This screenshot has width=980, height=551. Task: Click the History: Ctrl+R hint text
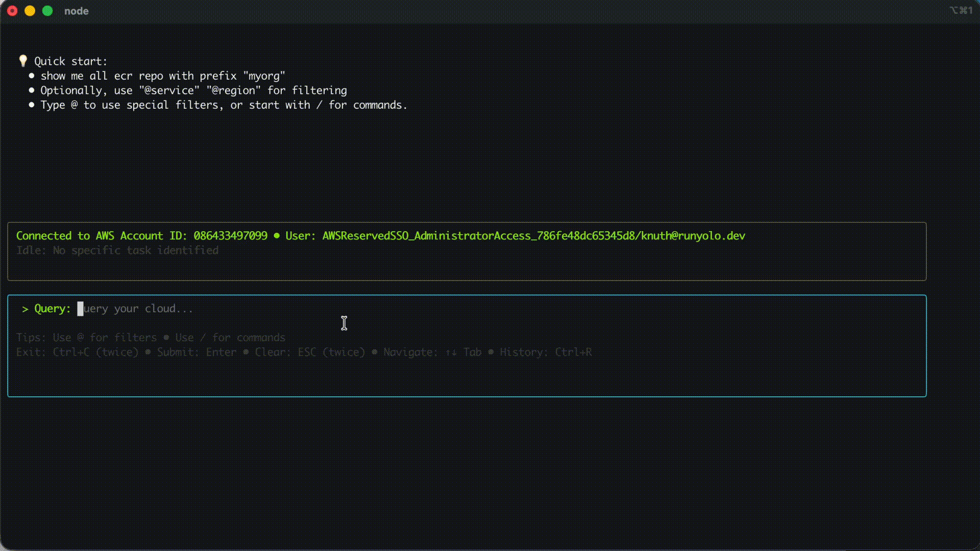(x=546, y=352)
